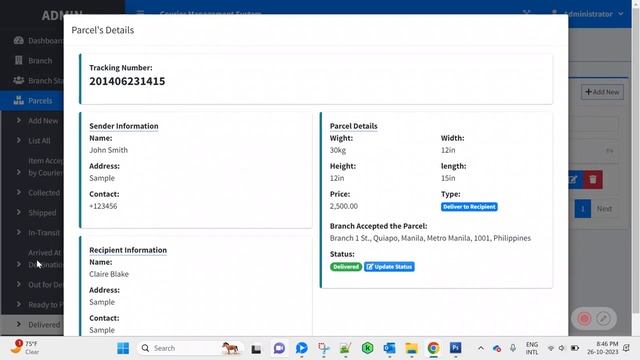Expand the List All submenu chevron
Viewport: 640px width, 360px height.
tap(19, 140)
